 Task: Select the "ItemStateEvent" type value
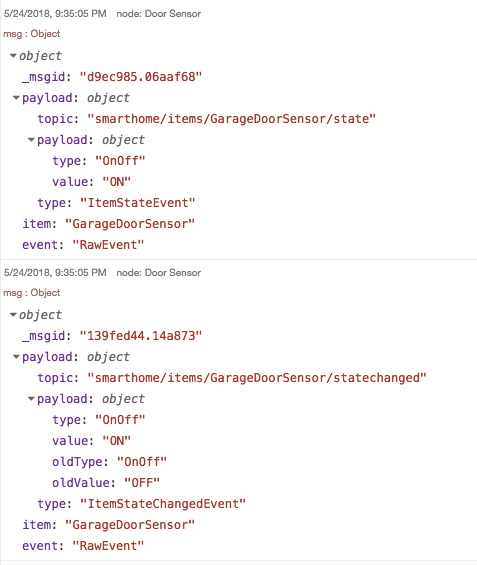137,203
